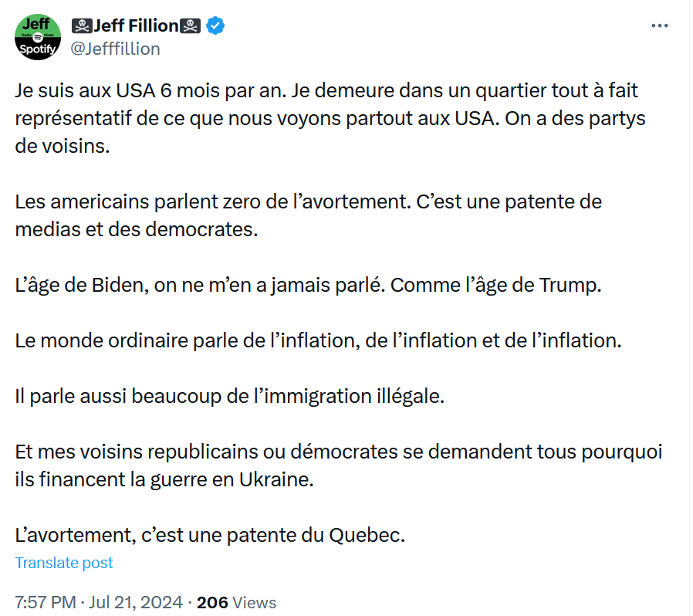The image size is (693, 616).
Task: Click the pirate flag emoji after Fillion
Action: [190, 26]
